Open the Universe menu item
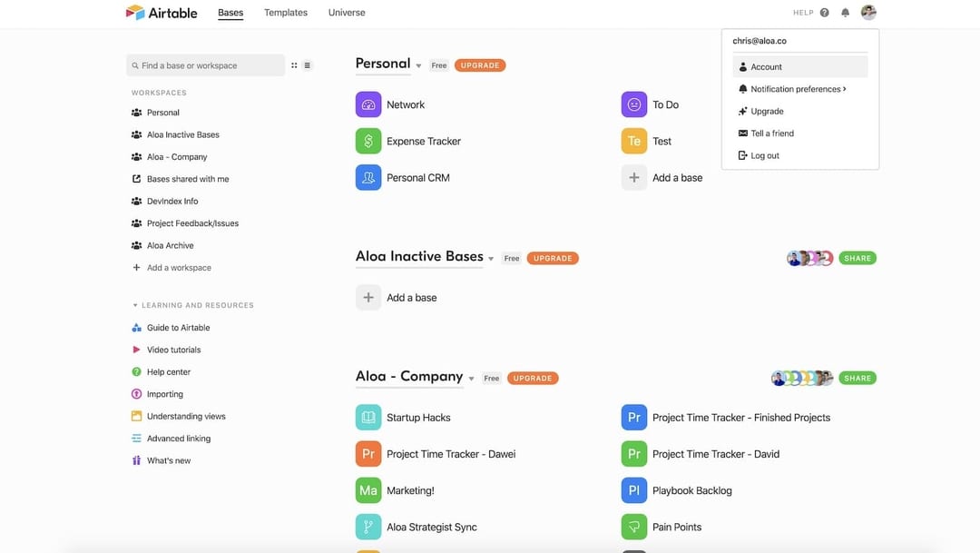The image size is (980, 553). coord(347,12)
